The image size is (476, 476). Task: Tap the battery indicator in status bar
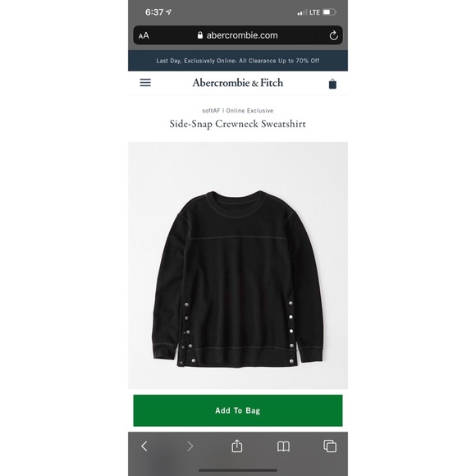[x=329, y=12]
